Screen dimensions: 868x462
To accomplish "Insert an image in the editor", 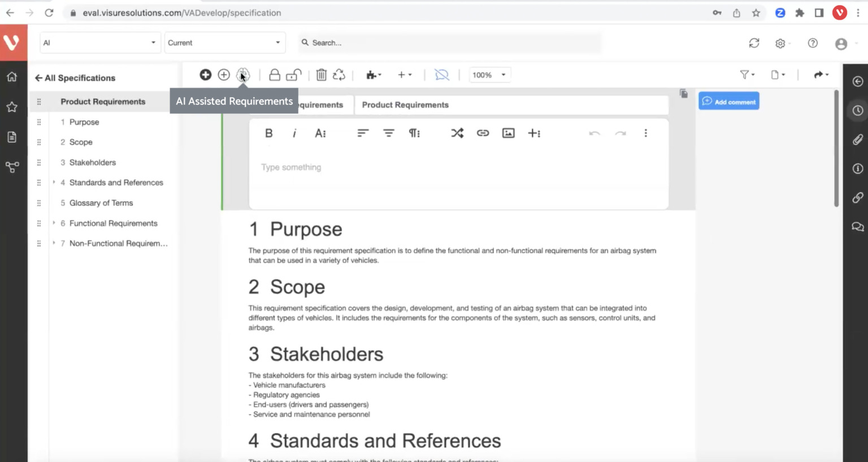I will tap(508, 133).
